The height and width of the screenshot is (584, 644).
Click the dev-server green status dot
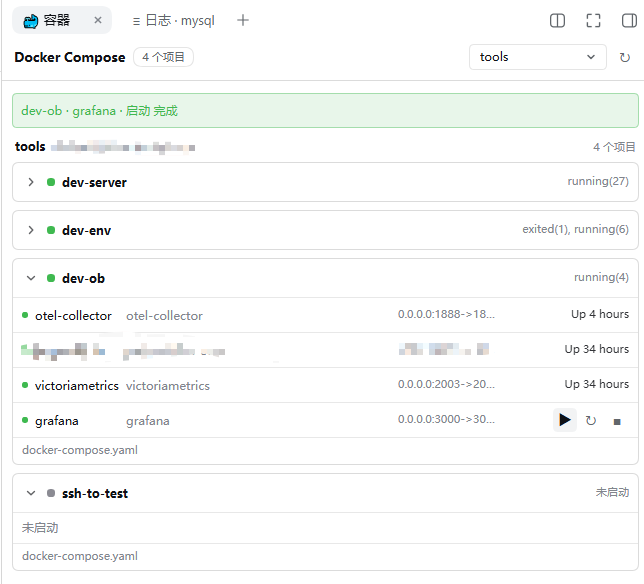coord(51,182)
